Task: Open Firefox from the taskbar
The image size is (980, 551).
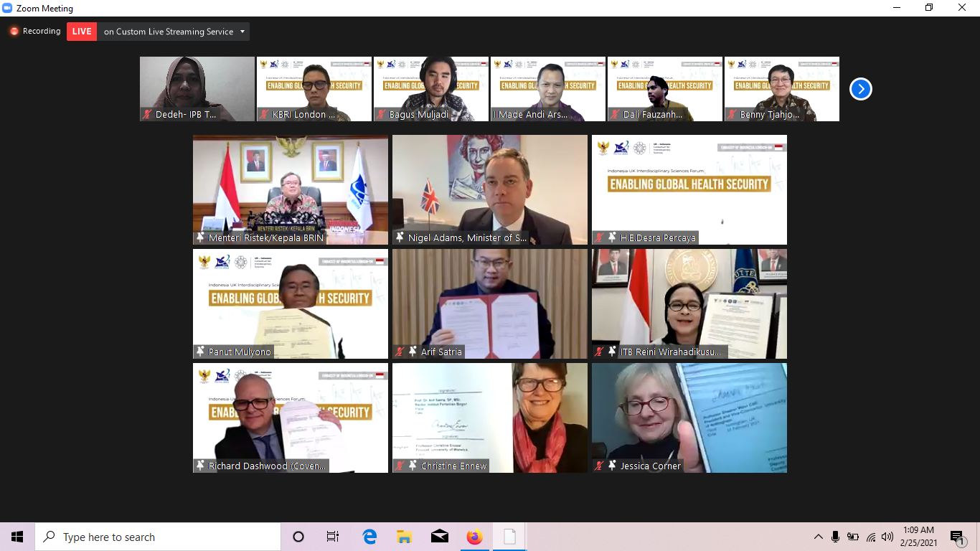Action: 474,537
